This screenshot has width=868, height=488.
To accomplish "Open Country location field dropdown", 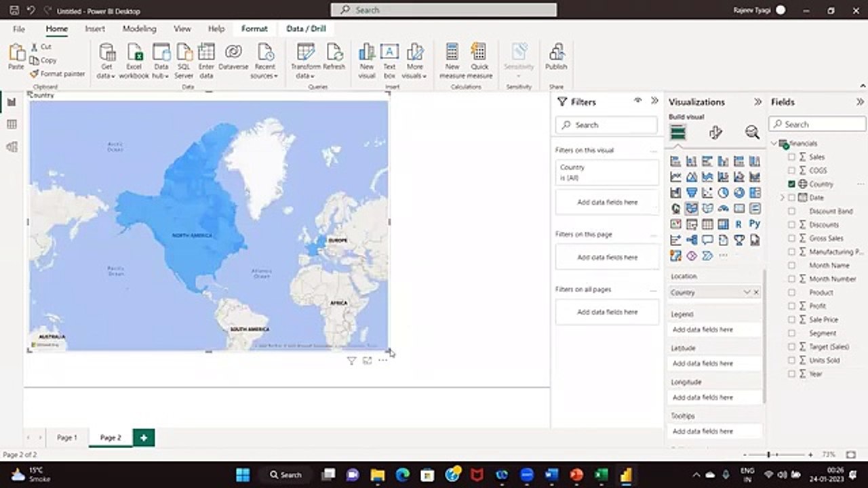I will point(747,292).
